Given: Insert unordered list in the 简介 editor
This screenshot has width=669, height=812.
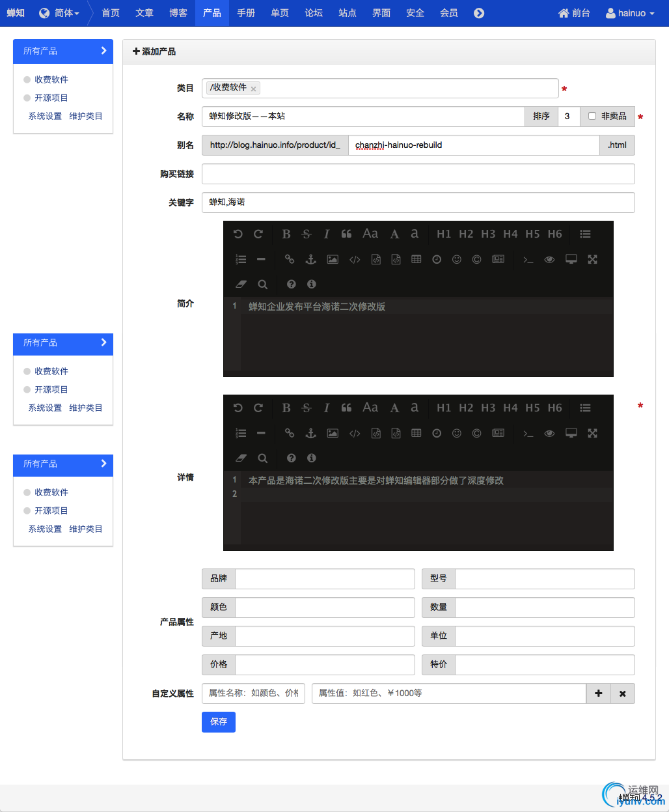Looking at the screenshot, I should (586, 234).
